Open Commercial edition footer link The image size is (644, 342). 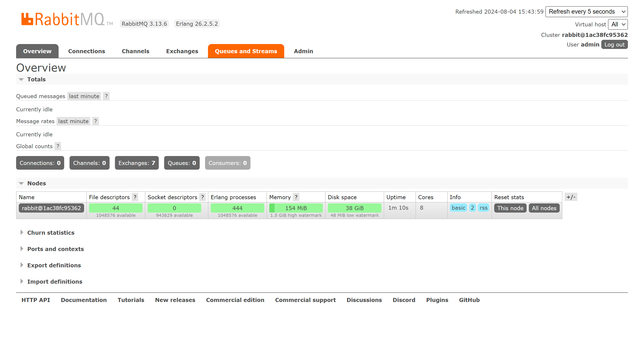235,300
